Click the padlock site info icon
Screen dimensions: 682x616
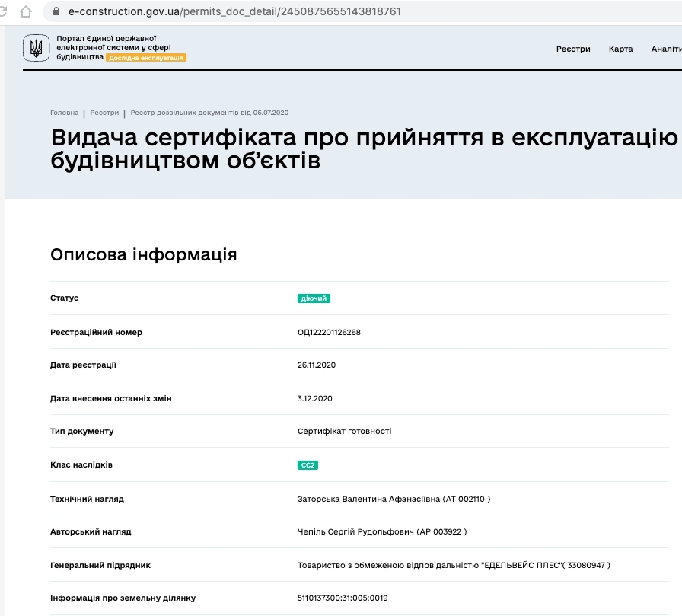tap(56, 11)
